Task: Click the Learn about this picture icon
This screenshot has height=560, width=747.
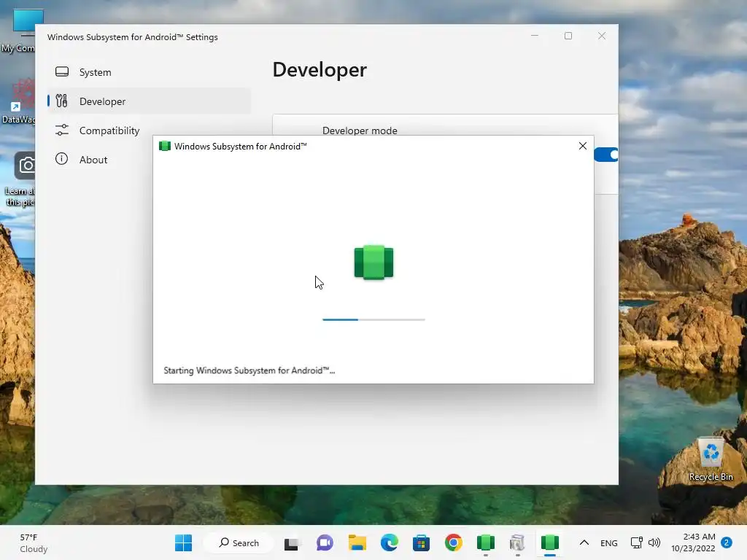Action: pyautogui.click(x=19, y=180)
